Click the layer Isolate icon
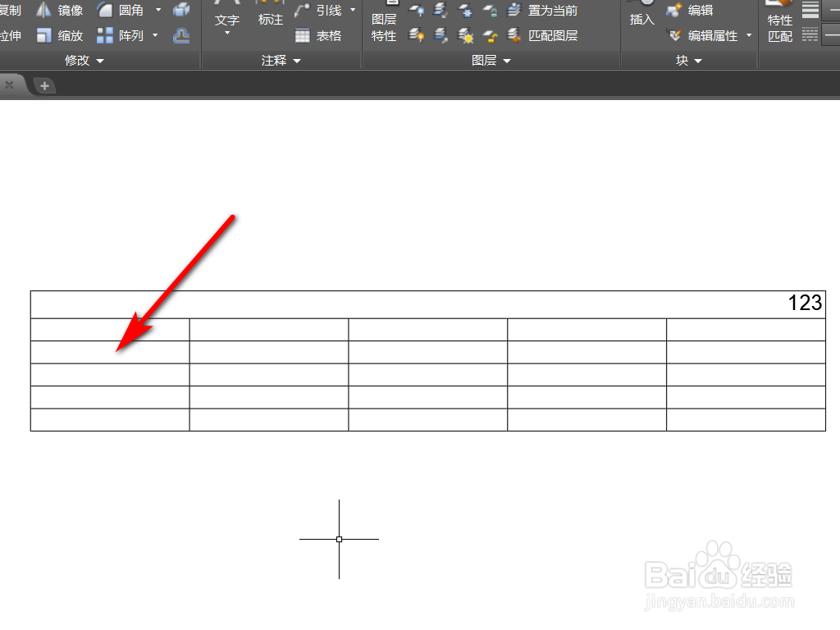 (x=441, y=10)
